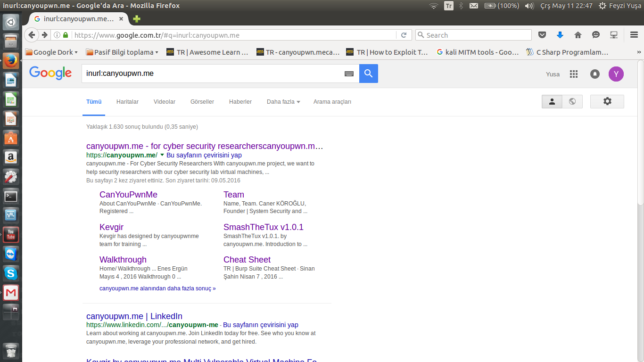This screenshot has width=644, height=362.
Task: Click the Firefox downloads arrow icon
Action: [x=560, y=35]
